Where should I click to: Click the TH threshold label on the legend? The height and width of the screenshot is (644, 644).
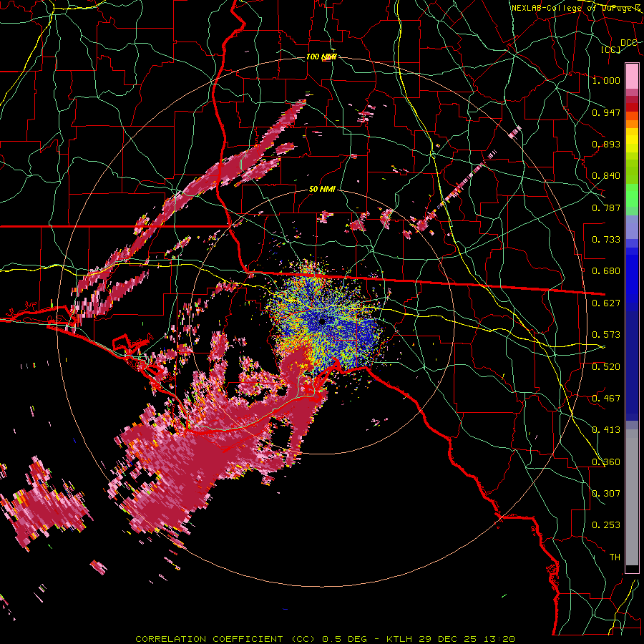click(615, 557)
